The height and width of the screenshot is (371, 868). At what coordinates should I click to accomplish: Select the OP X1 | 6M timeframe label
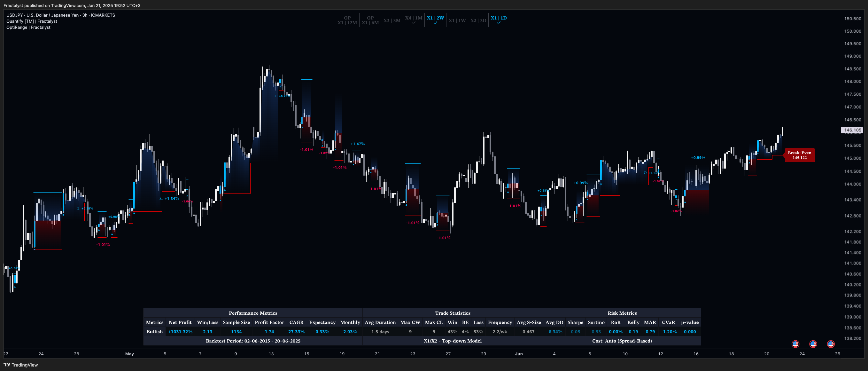pos(370,20)
